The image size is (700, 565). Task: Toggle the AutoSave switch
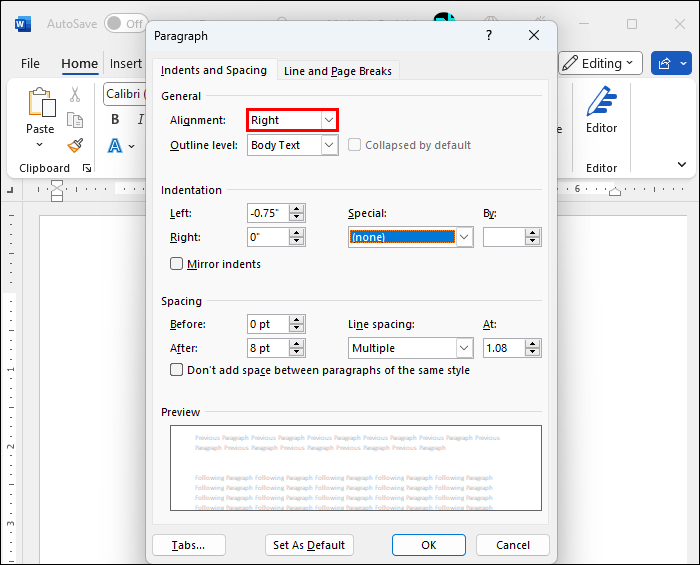(124, 23)
